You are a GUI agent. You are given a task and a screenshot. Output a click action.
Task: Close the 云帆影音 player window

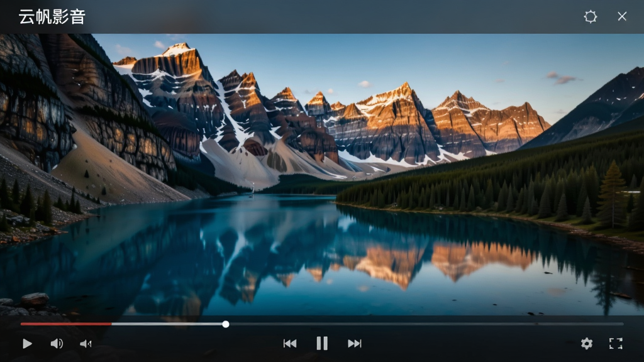coord(622,16)
